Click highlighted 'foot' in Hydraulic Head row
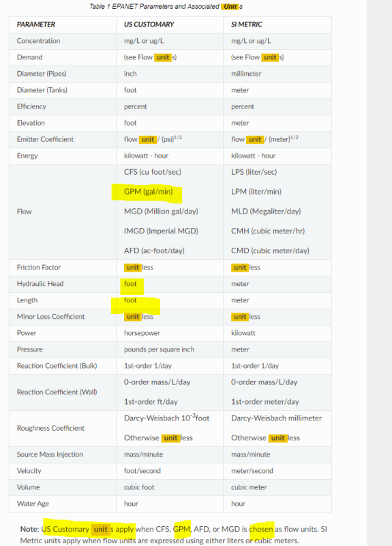This screenshot has width=392, height=546. coord(130,284)
